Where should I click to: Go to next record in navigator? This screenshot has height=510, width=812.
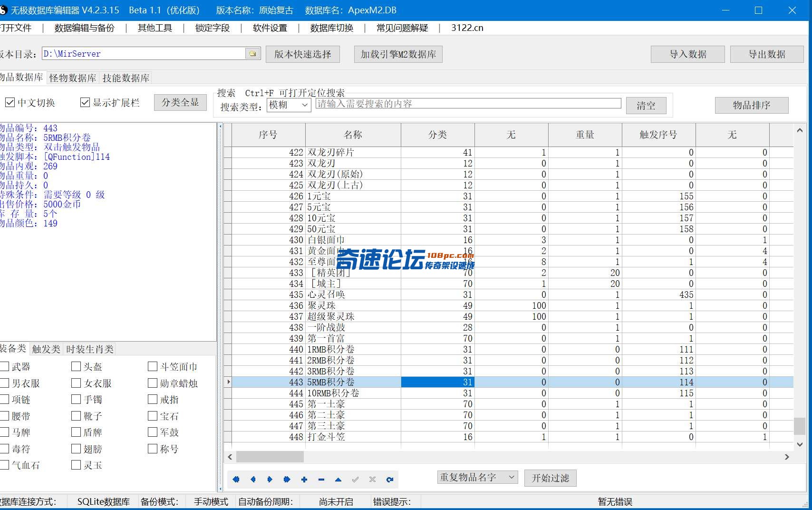click(x=270, y=480)
